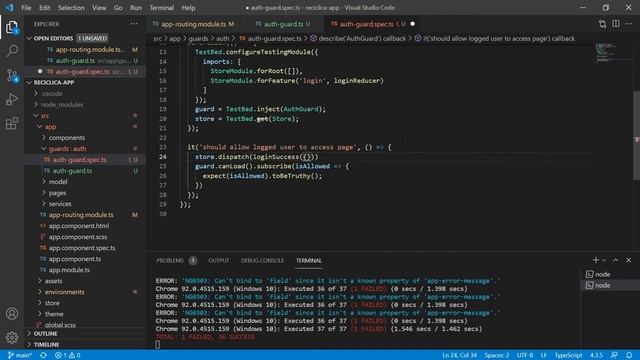Collapse the src folder
The width and height of the screenshot is (640, 360).
point(44,116)
